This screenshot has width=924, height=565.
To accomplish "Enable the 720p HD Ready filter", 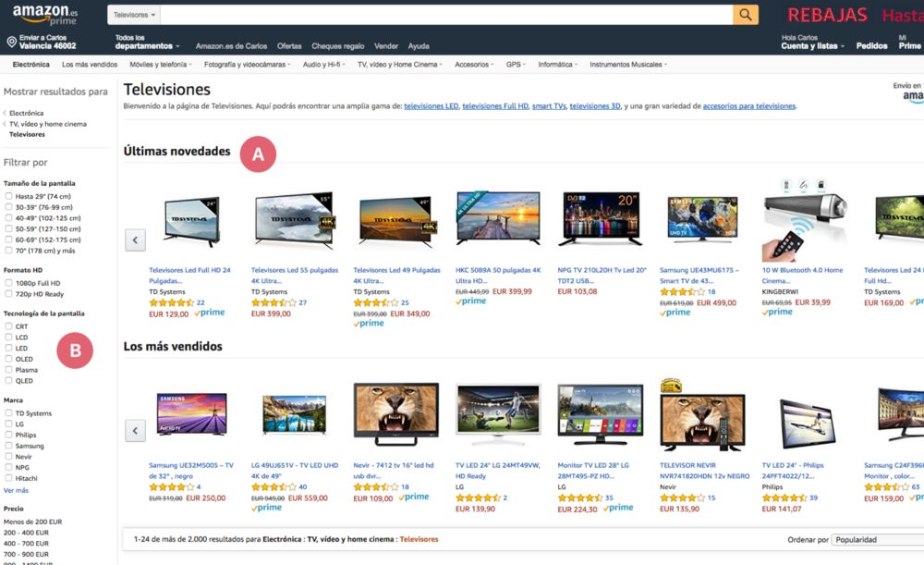I will click(x=8, y=294).
